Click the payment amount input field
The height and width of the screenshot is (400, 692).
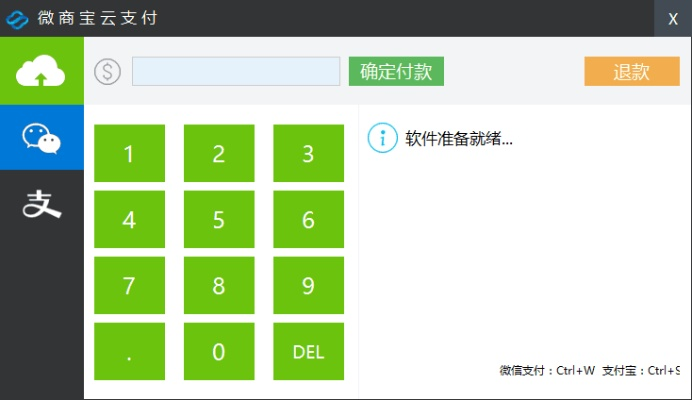click(x=236, y=72)
